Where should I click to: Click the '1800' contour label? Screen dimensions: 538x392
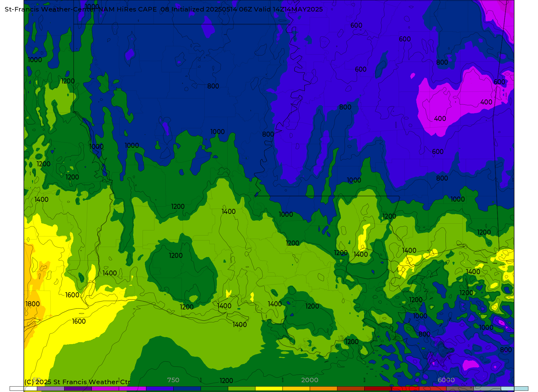[33, 304]
